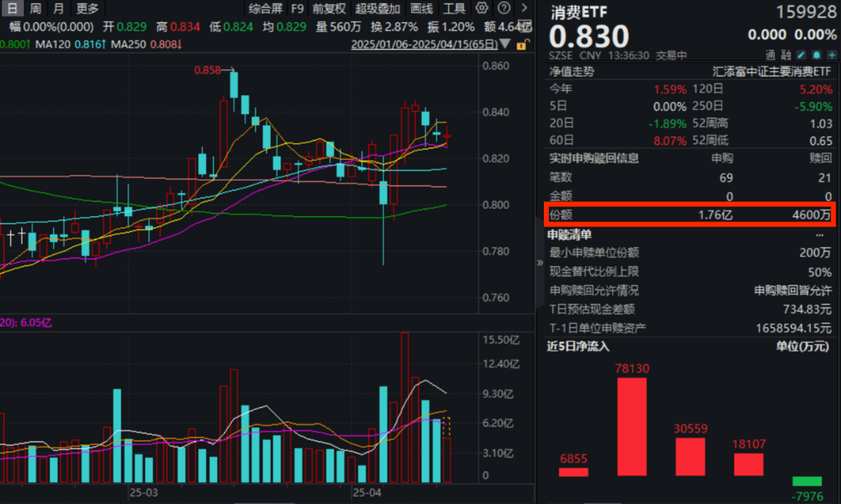Switch to the 周 weekly tab

(x=34, y=9)
